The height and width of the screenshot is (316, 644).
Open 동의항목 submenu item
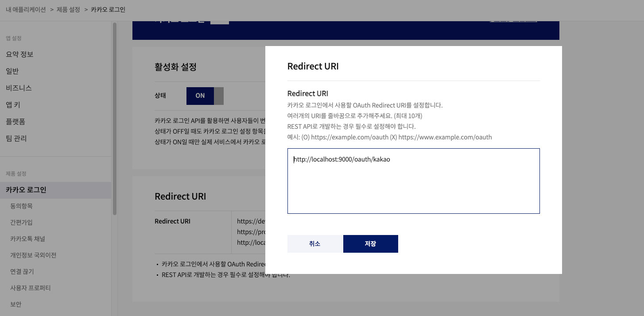(x=21, y=206)
